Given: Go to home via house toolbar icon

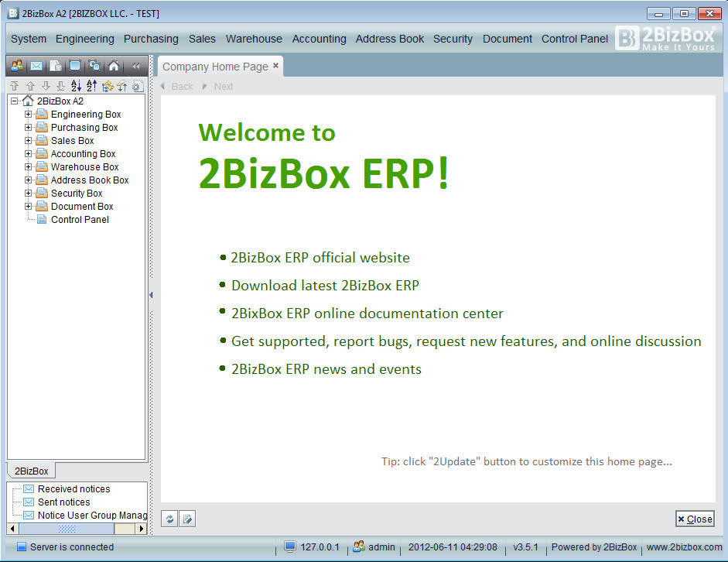Looking at the screenshot, I should 114,66.
